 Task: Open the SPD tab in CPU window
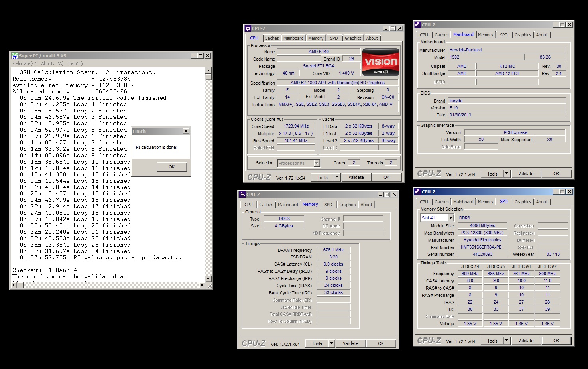[x=334, y=38]
